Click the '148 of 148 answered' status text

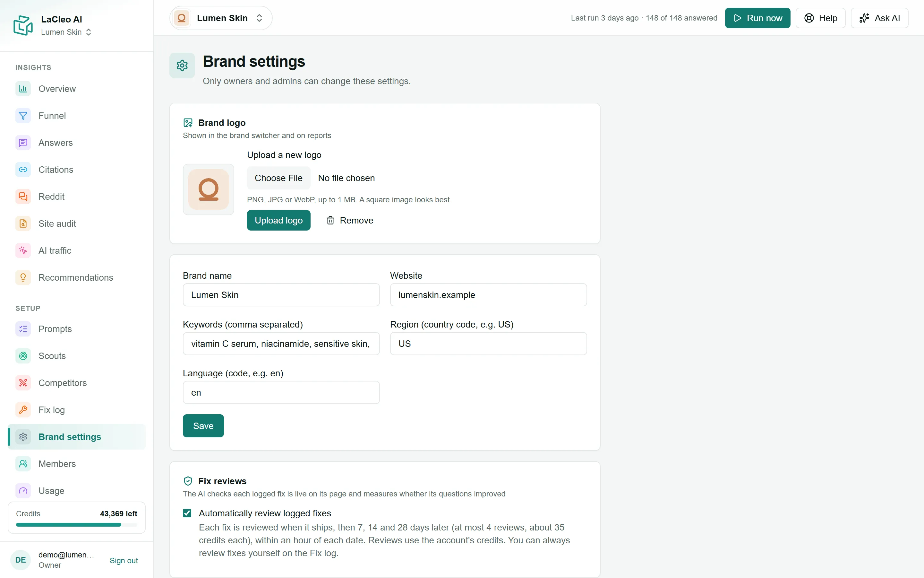(x=681, y=18)
